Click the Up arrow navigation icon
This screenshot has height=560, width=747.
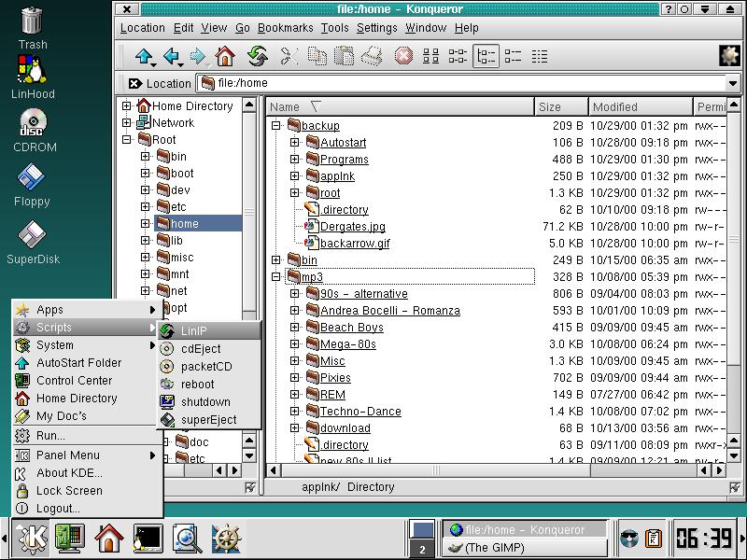pos(145,57)
